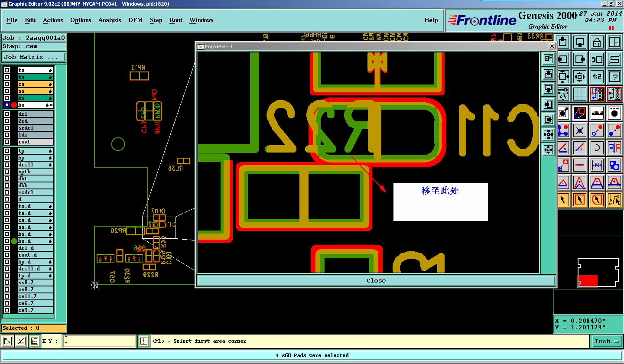This screenshot has height=364, width=624.
Task: Click the Step: cam label
Action: click(x=34, y=46)
